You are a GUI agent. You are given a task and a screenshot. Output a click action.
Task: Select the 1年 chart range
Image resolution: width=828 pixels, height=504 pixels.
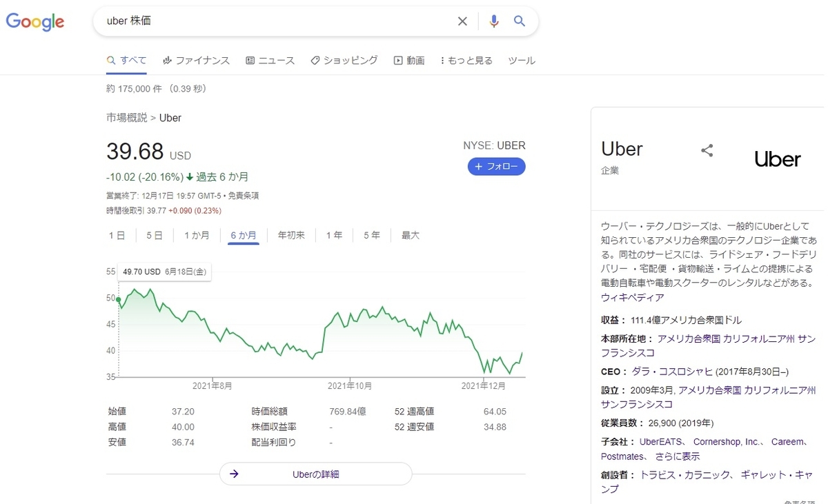(x=334, y=235)
